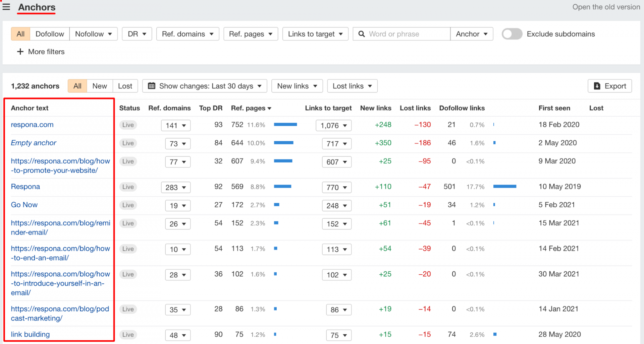Expand Ref. domains 19 dropdown for Go Now

(x=178, y=206)
